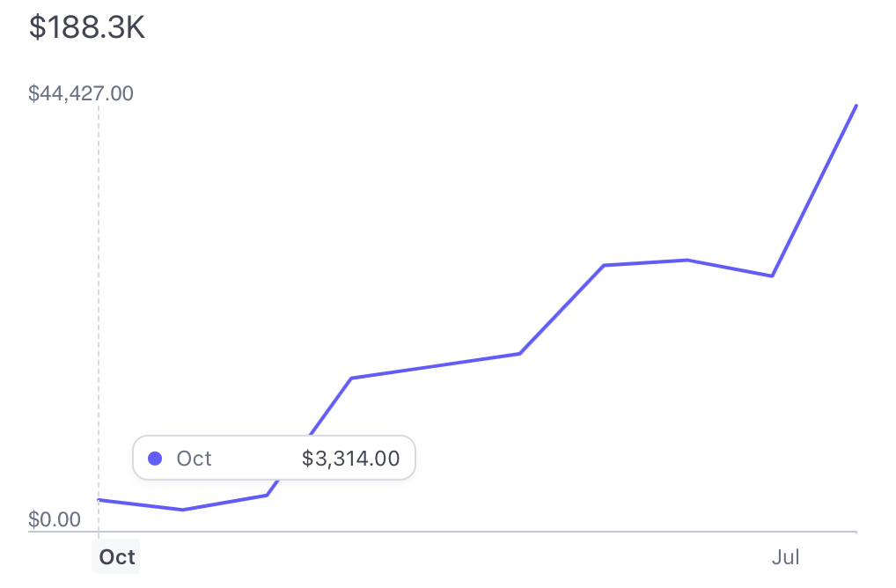Select the vertex topping the first steep climb
896x588 pixels.
point(351,379)
